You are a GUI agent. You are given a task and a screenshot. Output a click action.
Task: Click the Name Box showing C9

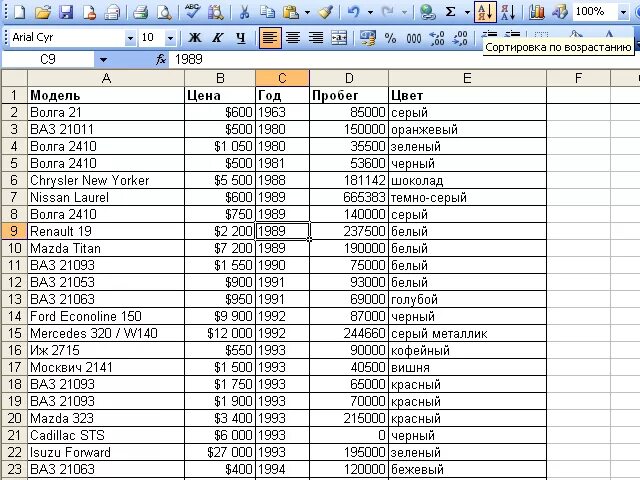pyautogui.click(x=48, y=60)
